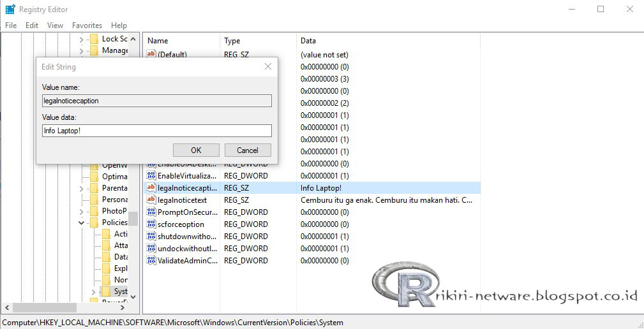Expand the Parenta tree node
This screenshot has width=644, height=329.
81,189
